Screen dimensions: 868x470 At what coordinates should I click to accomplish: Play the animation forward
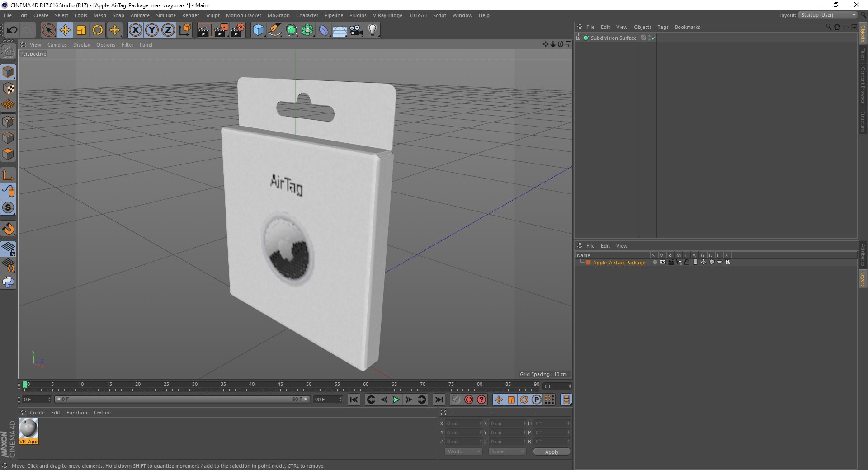tap(396, 399)
